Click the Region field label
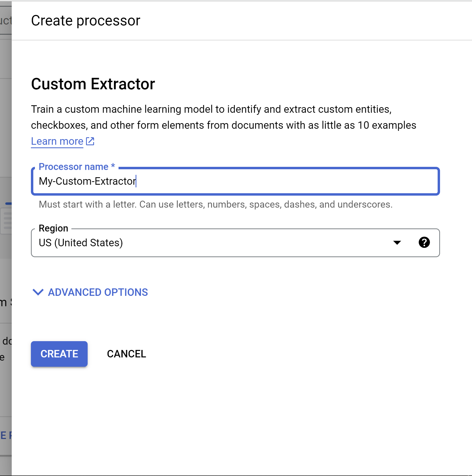The width and height of the screenshot is (472, 476). coord(54,228)
